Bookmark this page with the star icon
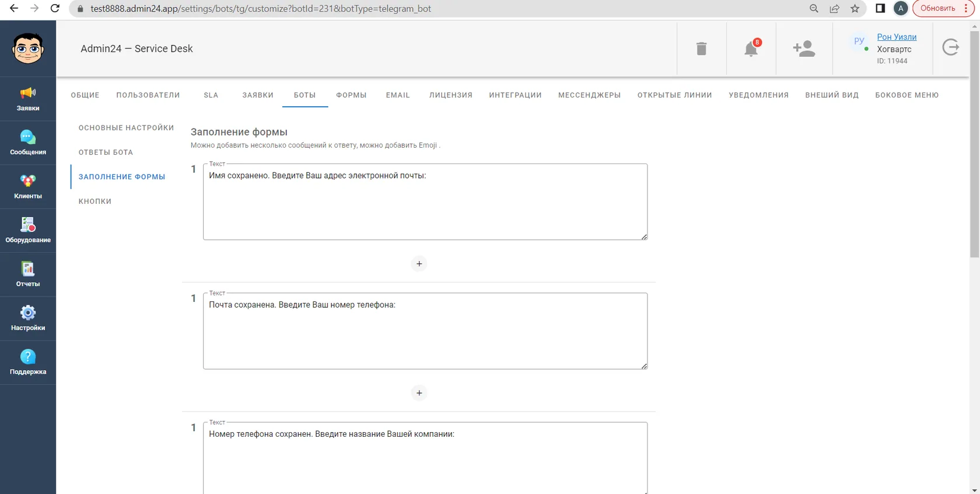 coord(855,9)
